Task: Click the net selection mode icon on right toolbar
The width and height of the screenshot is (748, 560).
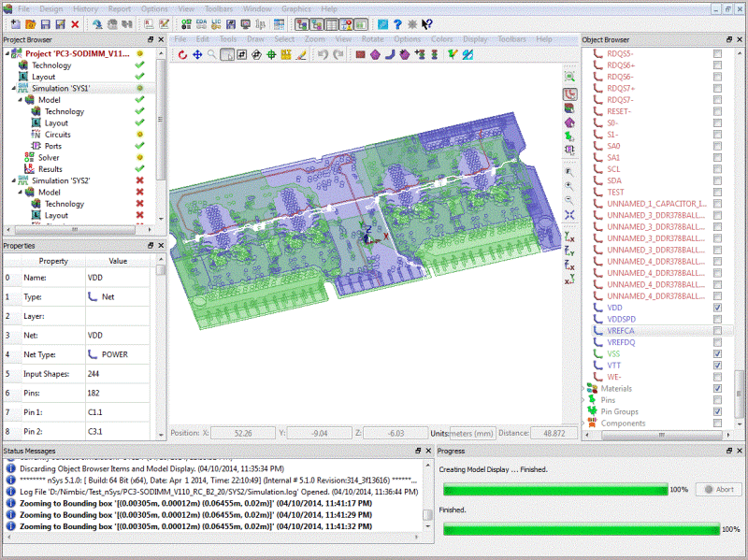Action: click(x=569, y=94)
